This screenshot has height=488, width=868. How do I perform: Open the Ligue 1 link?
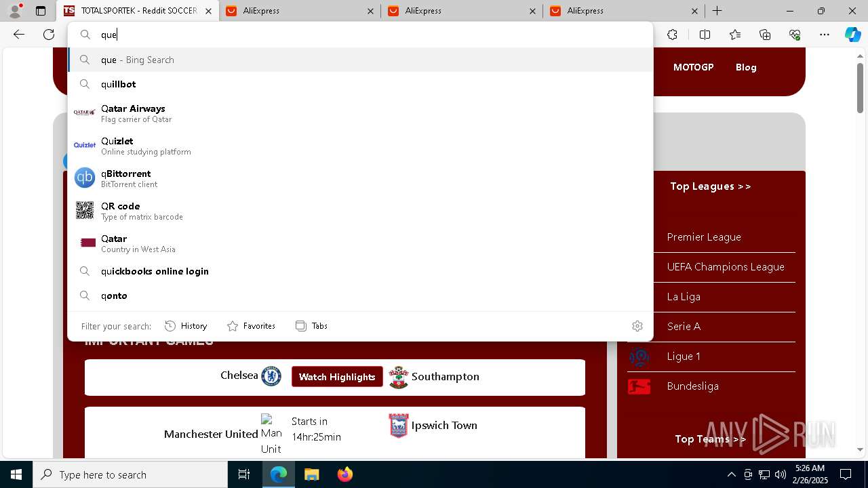[684, 357]
